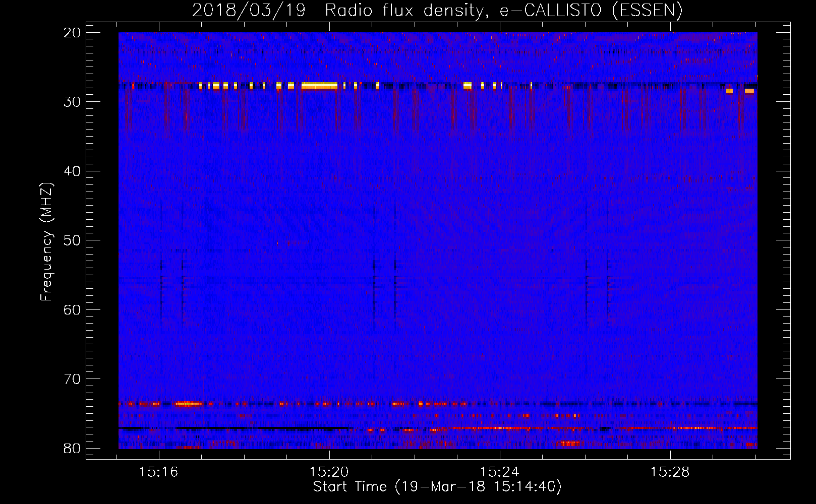The image size is (816, 504).
Task: Click the bright patch near 79 MHz around 15:25
Action: click(x=571, y=444)
